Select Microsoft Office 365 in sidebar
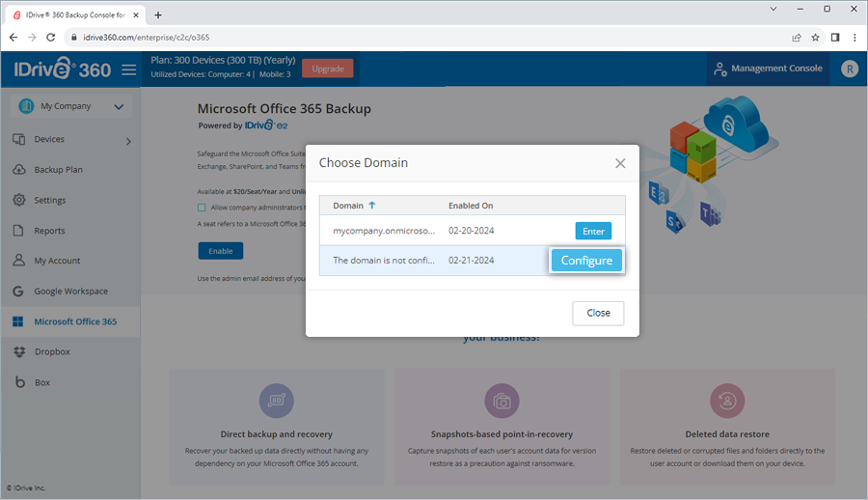 coord(75,321)
